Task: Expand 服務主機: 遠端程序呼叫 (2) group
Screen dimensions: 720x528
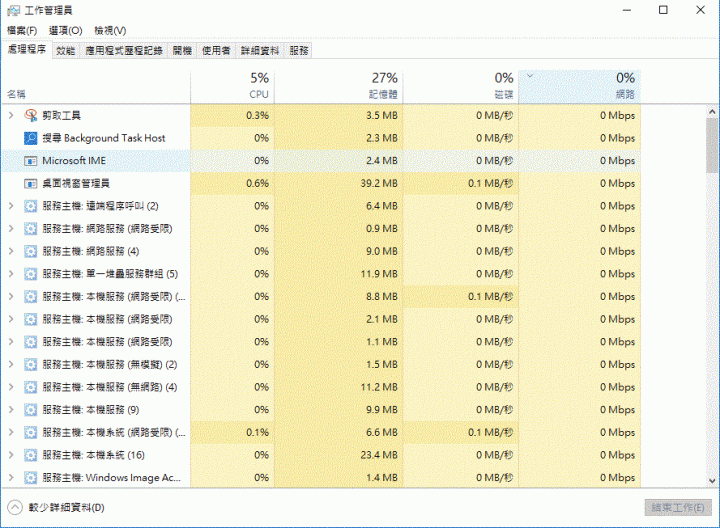Action: point(11,206)
